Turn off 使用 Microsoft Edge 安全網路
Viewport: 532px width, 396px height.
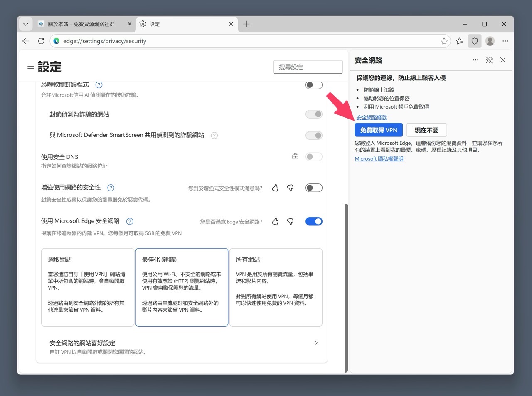(314, 221)
